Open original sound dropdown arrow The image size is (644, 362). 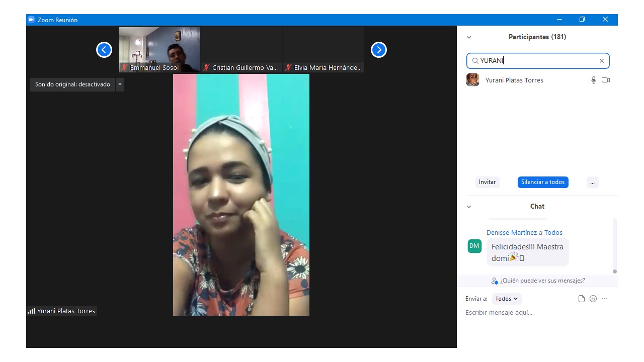click(x=120, y=84)
